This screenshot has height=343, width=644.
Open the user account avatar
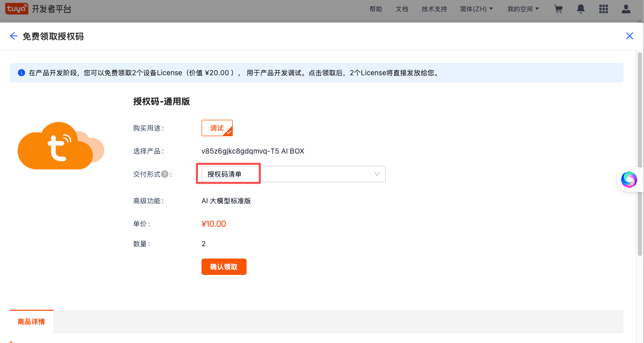(x=626, y=9)
